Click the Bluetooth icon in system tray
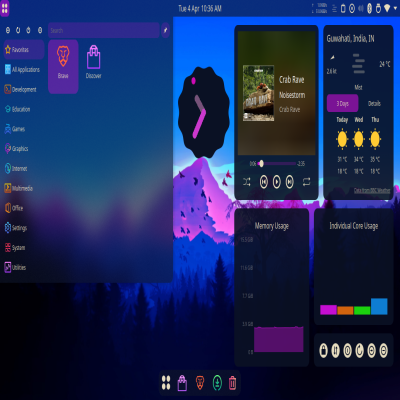This screenshot has width=400, height=400. [369, 9]
